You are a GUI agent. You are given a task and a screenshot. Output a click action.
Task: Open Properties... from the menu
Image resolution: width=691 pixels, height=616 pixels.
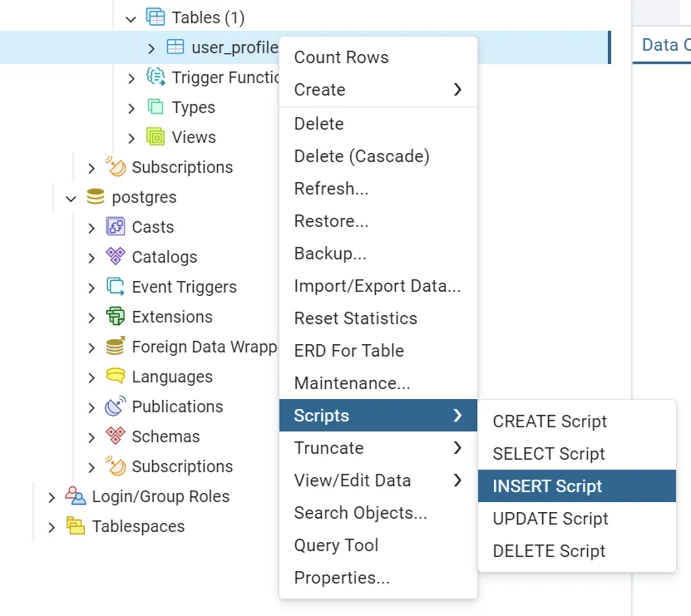point(378,577)
